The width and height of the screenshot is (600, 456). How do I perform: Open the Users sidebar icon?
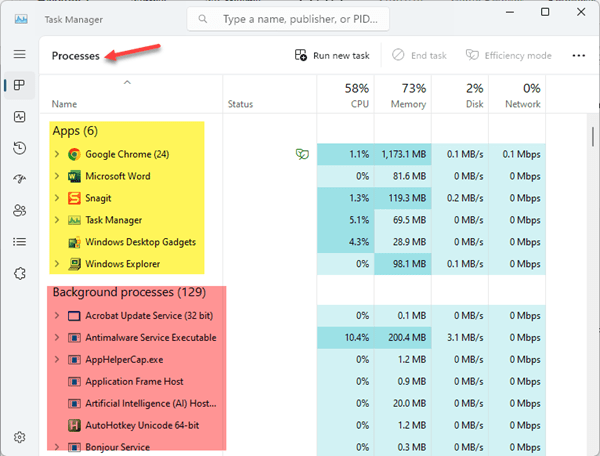point(20,210)
